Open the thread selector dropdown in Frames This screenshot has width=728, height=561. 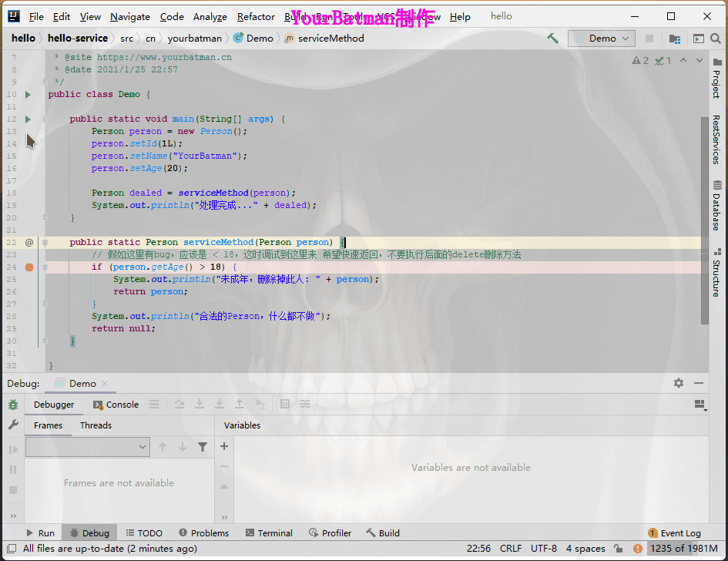pyautogui.click(x=88, y=447)
